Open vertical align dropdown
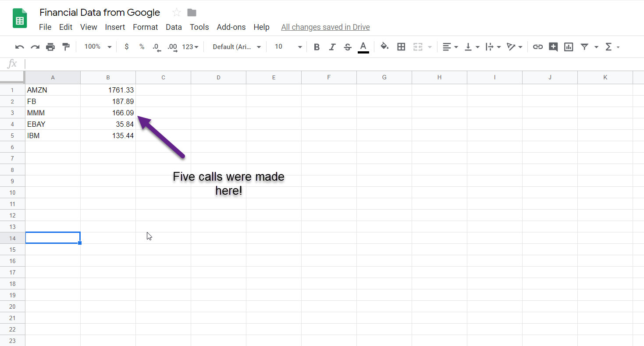644x346 pixels. (472, 47)
